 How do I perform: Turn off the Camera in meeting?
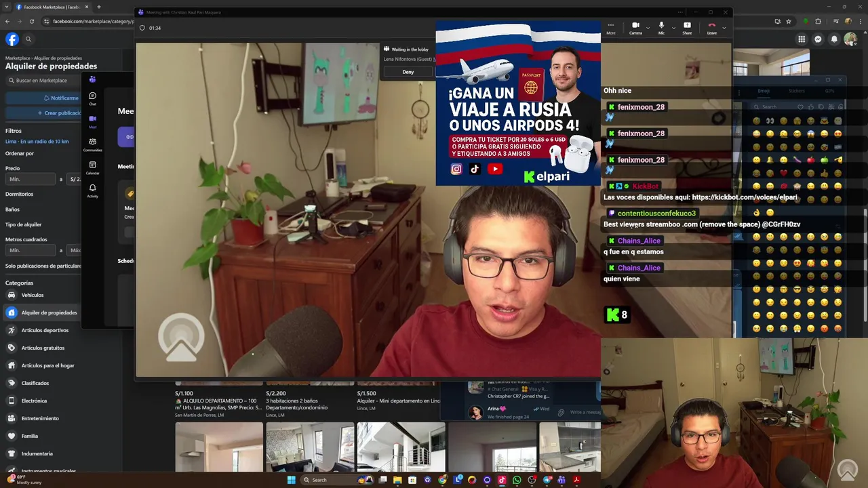tap(635, 28)
